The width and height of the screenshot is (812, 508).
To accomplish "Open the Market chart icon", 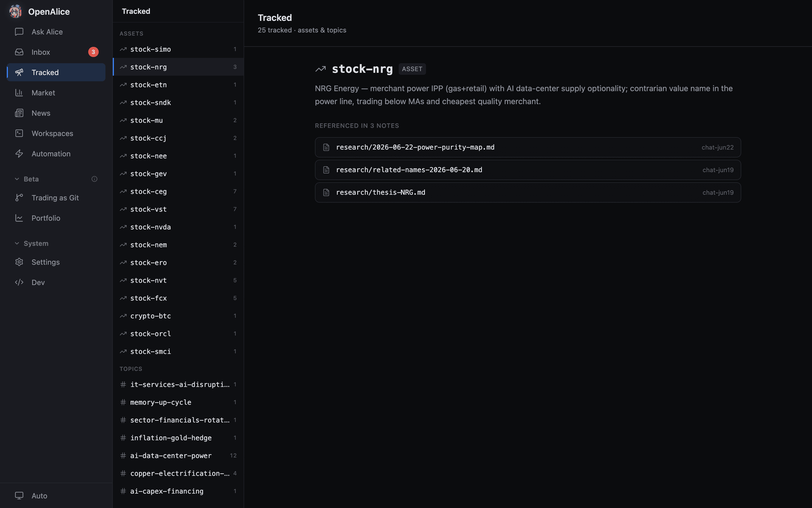I will coord(19,93).
